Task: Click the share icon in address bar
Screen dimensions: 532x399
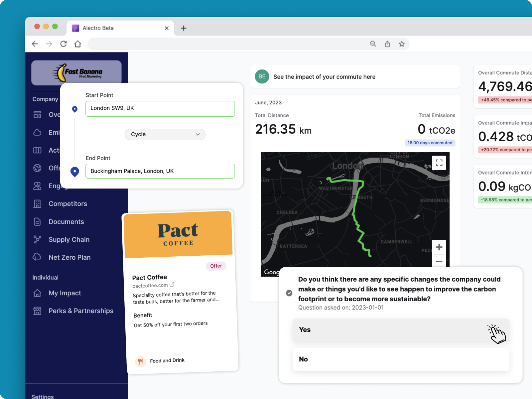Action: (387, 44)
